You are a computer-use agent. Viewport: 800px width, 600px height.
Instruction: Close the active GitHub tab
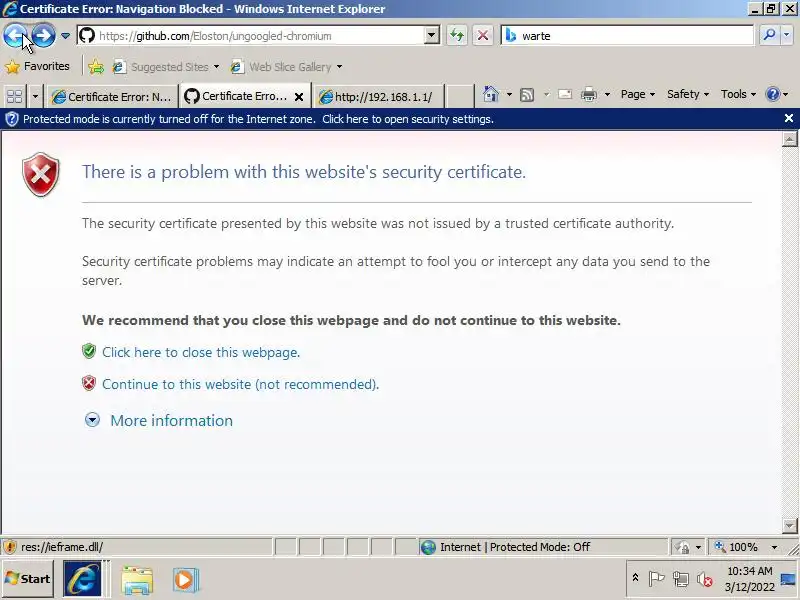click(299, 96)
